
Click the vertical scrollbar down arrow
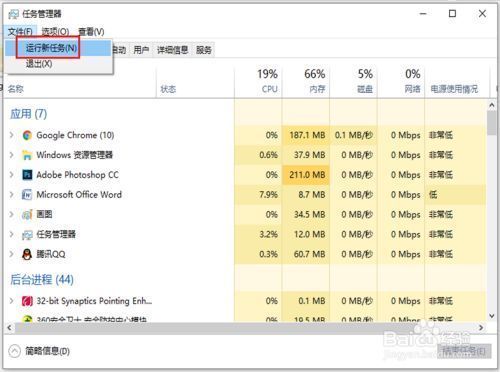point(492,315)
